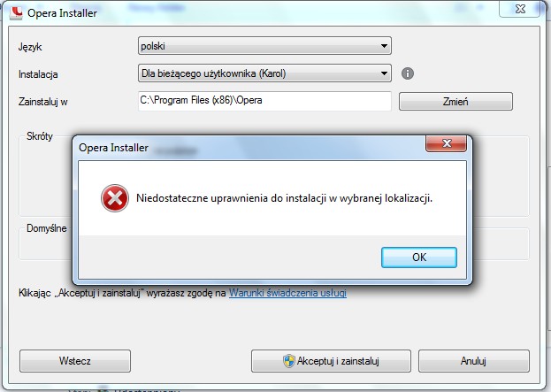Cancel the installation with Anuluj
The width and height of the screenshot is (551, 392).
473,361
